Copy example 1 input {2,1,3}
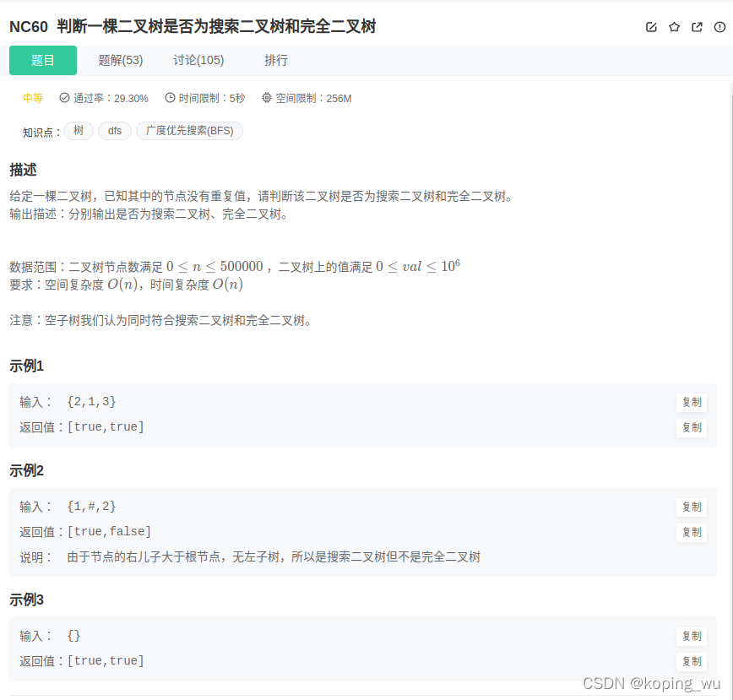Image resolution: width=733 pixels, height=700 pixels. (692, 402)
